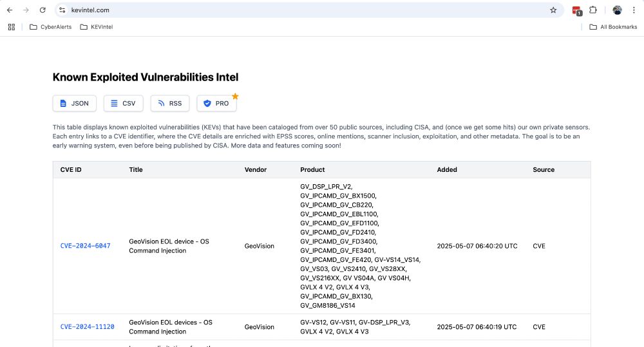Image resolution: width=644 pixels, height=347 pixels.
Task: Open the Extensions puzzle icon
Action: 592,10
